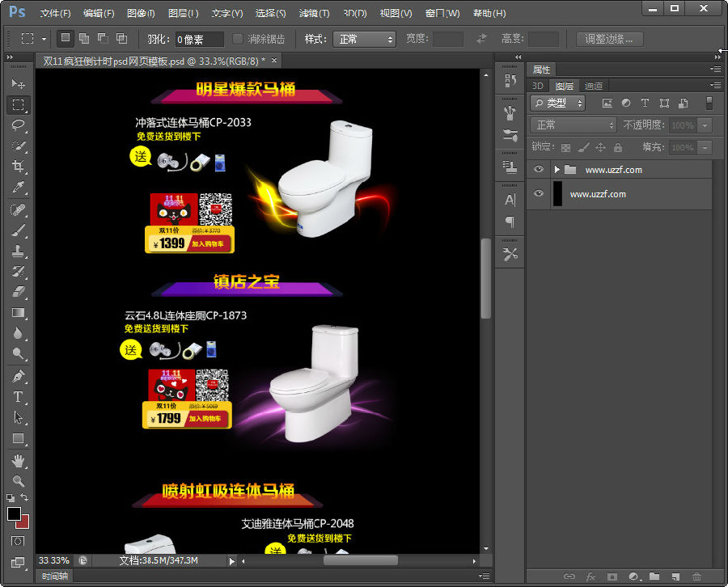
Task: Open the status bar info arrow menu
Action: pos(231,561)
